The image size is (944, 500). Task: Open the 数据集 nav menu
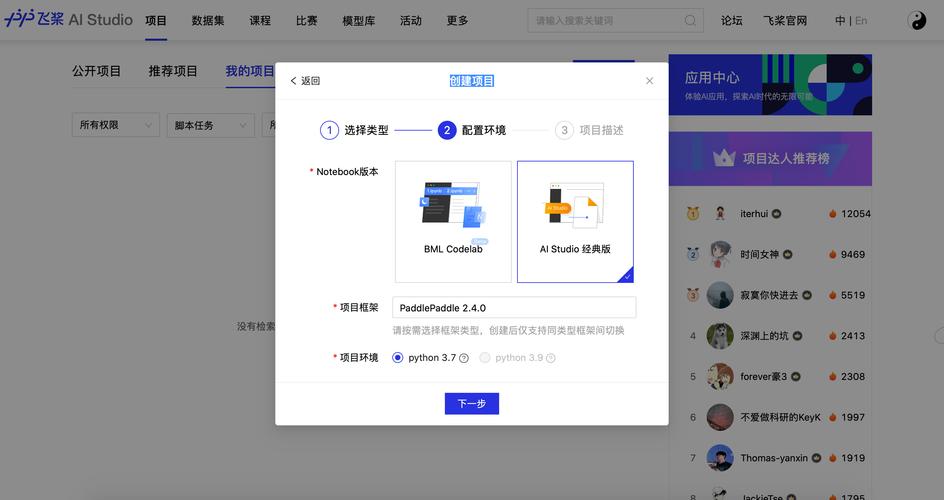(208, 20)
